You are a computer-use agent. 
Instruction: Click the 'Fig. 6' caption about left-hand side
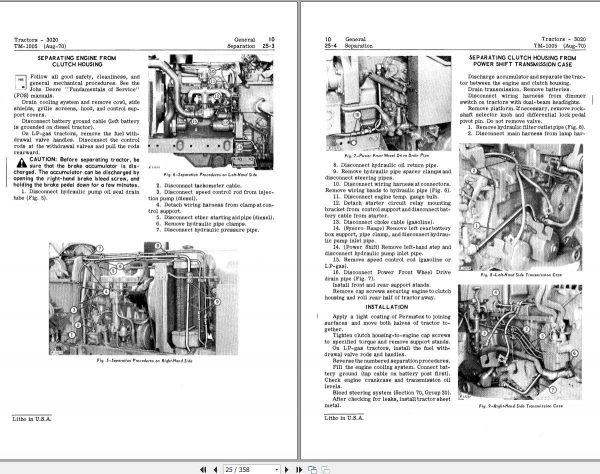(x=210, y=174)
